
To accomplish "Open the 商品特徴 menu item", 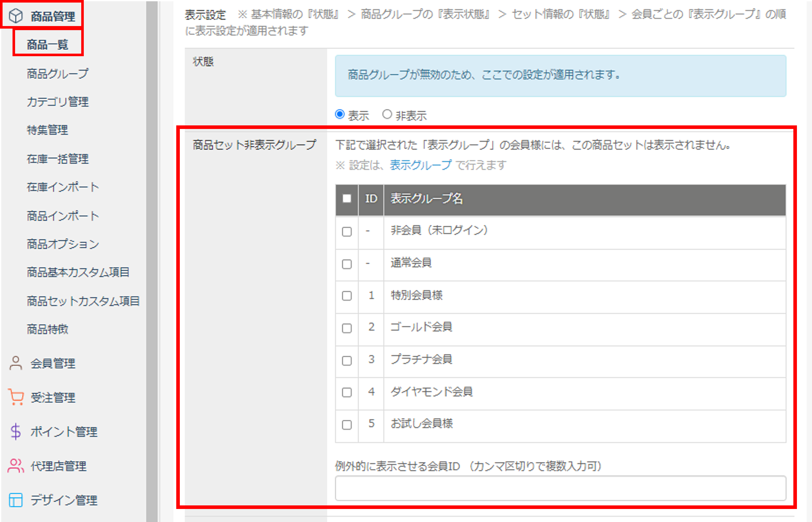I will coord(48,329).
